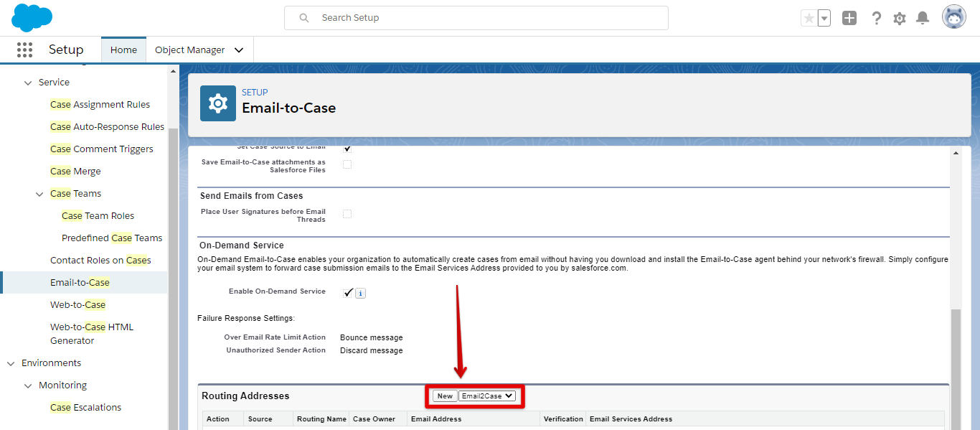Open the Setup gear icon
Image resolution: width=980 pixels, height=430 pixels.
(899, 17)
